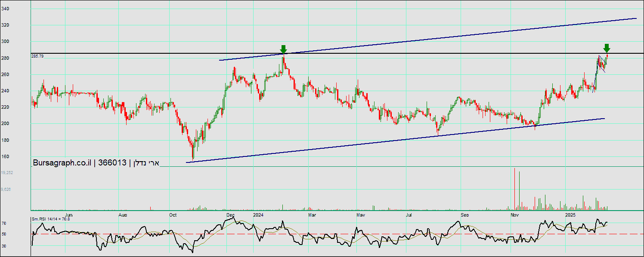This screenshot has height=257, width=644.
Task: Click the 340 price axis label
Action: (5, 9)
